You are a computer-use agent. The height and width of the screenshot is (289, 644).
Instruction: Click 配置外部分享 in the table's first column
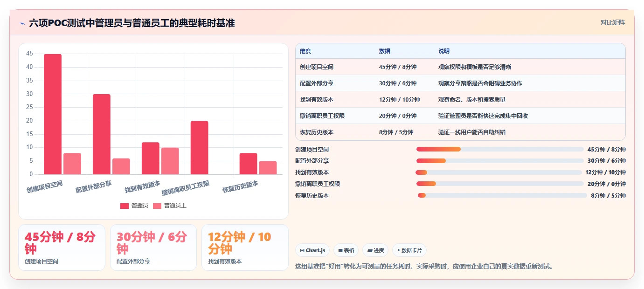(317, 83)
